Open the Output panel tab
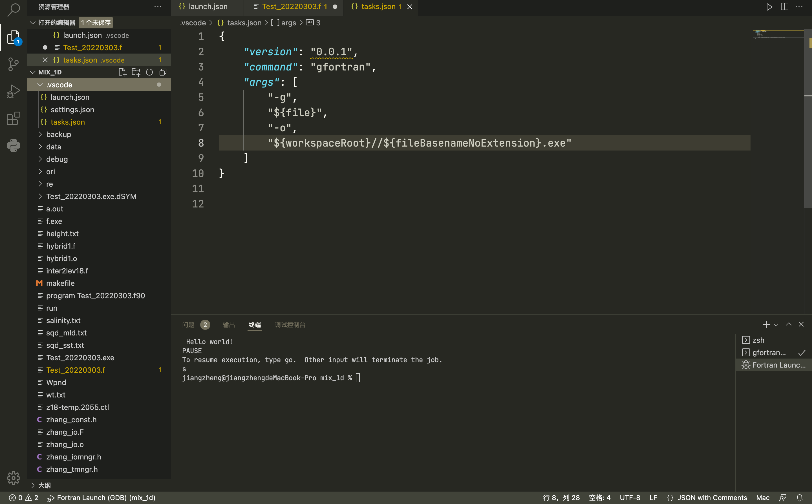812x504 pixels. (x=229, y=324)
